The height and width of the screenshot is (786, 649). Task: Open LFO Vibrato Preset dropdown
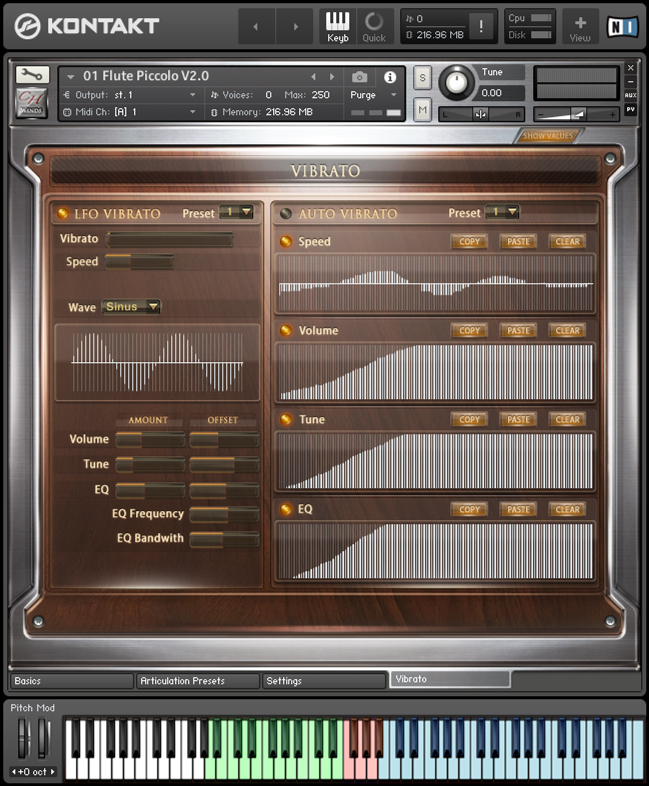[237, 212]
